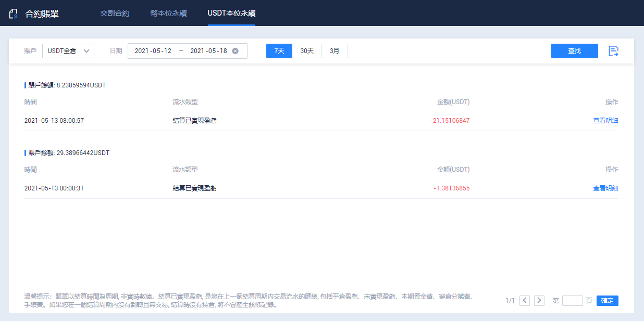Go to the previous page arrow
The height and width of the screenshot is (321, 644).
(525, 301)
